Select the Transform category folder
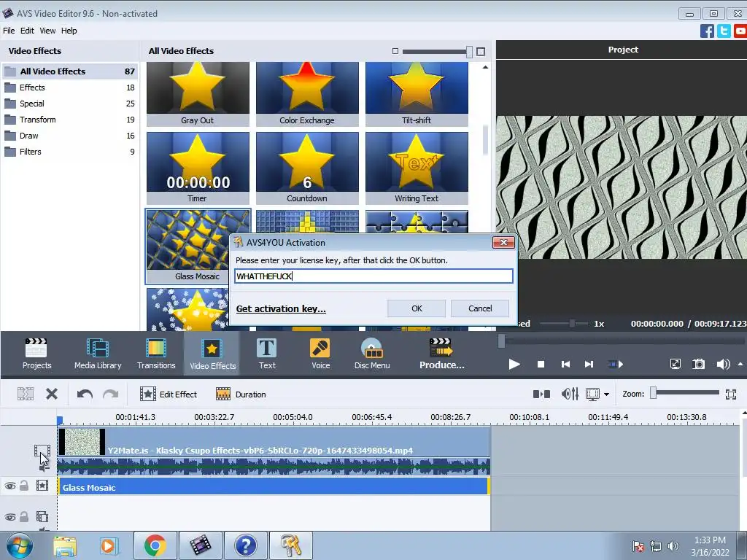747x560 pixels. [70, 120]
